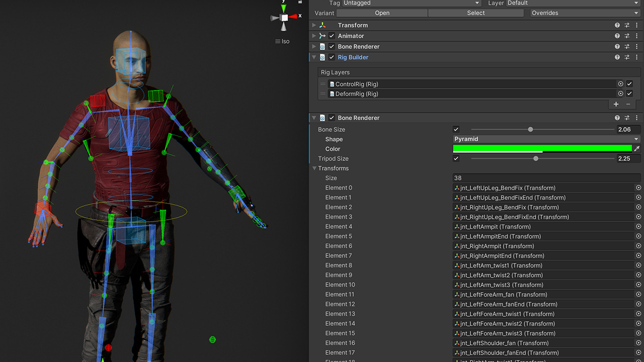Viewport: 644px width, 362px height.
Task: Disable the Tripod Size checkbox
Action: pyautogui.click(x=456, y=158)
